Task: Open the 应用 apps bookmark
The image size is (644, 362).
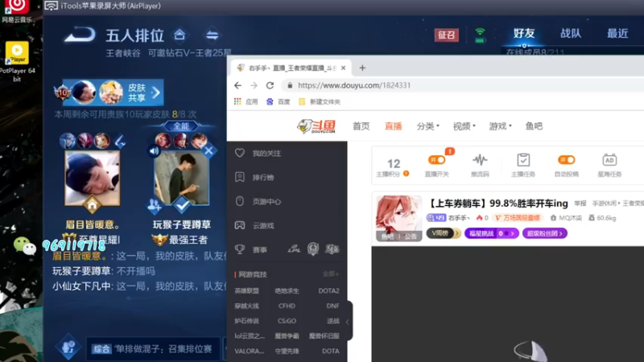Action: 246,102
